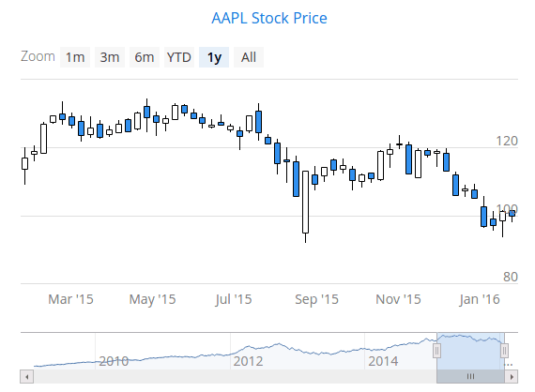Image resolution: width=535 pixels, height=392 pixels.
Task: Click the AAPL Stock Price title
Action: click(x=269, y=18)
